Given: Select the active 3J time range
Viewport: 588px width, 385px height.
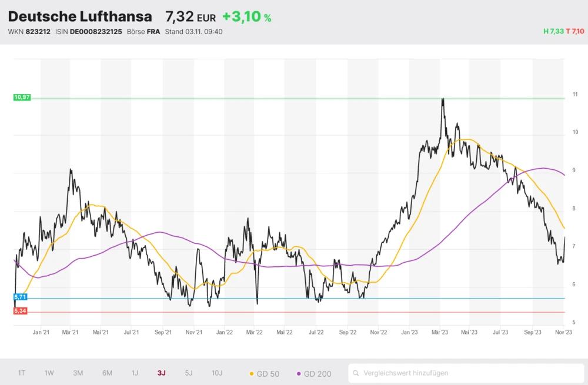Looking at the screenshot, I should (161, 373).
